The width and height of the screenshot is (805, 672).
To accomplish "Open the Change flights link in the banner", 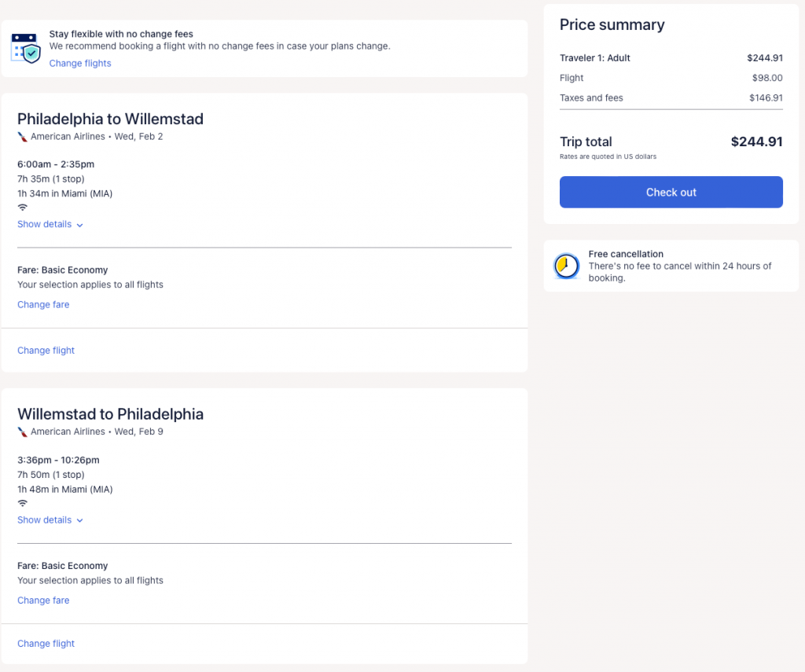I will pyautogui.click(x=80, y=64).
